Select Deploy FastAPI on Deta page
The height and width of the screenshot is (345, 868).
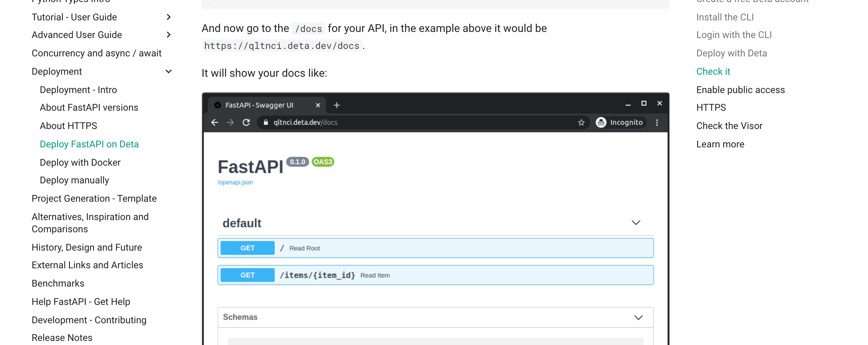(x=89, y=144)
